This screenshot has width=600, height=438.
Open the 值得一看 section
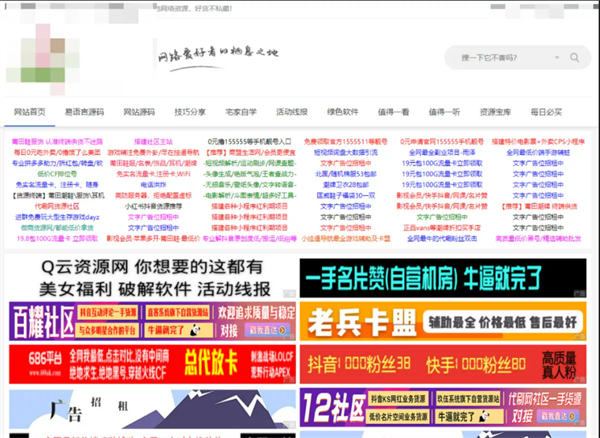[x=395, y=111]
